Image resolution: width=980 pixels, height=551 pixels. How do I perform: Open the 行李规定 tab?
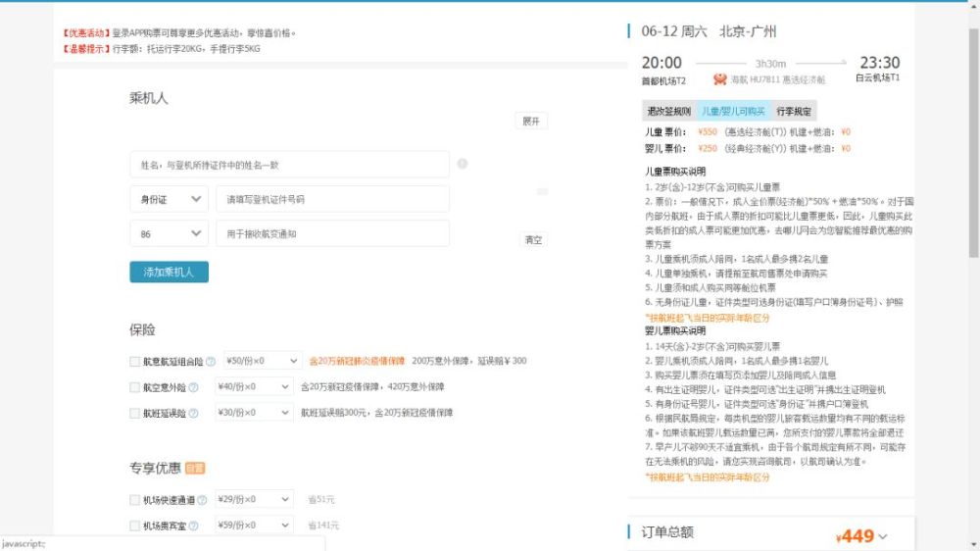tap(794, 112)
